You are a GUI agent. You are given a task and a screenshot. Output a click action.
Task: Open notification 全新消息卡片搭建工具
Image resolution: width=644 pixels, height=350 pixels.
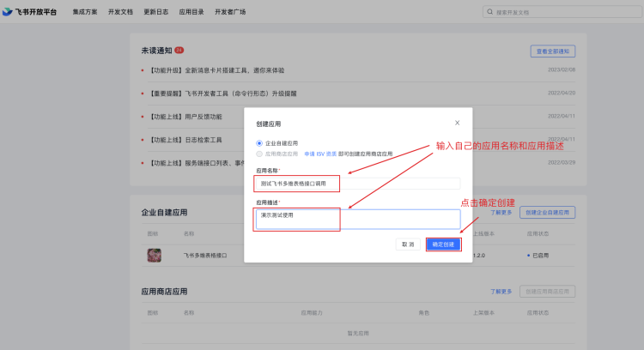[x=216, y=70]
